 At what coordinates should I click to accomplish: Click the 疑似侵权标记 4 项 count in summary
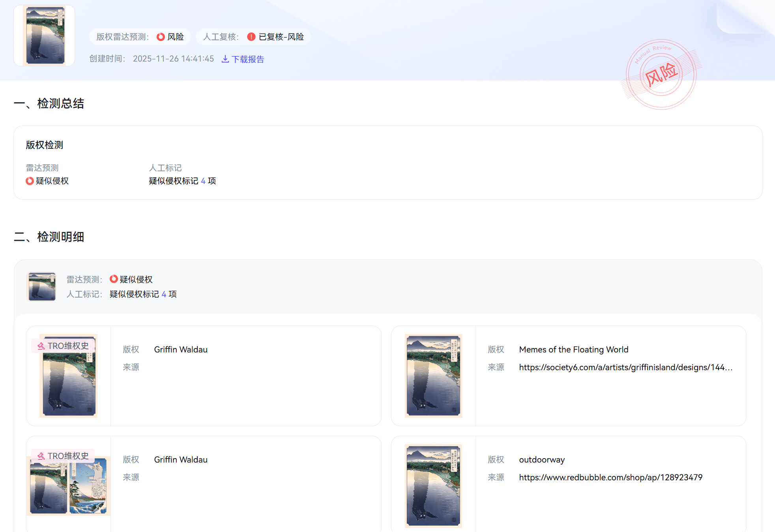pyautogui.click(x=203, y=181)
